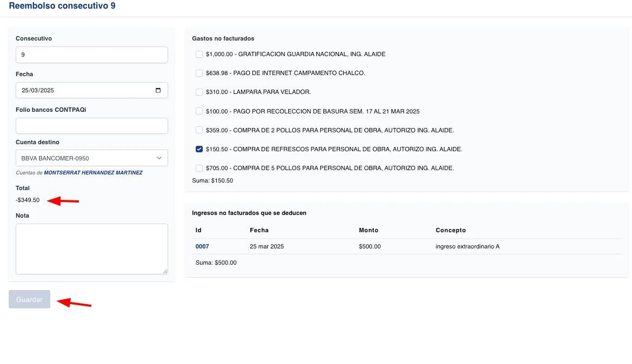Viewport: 632px width, 364px height.
Task: Click inside the Nota text area
Action: [91, 248]
